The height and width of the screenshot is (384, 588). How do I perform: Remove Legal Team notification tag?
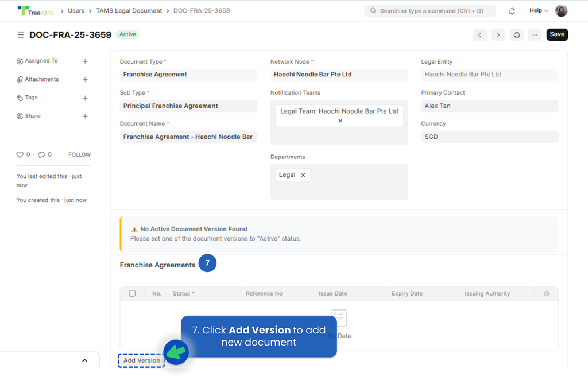(x=340, y=121)
